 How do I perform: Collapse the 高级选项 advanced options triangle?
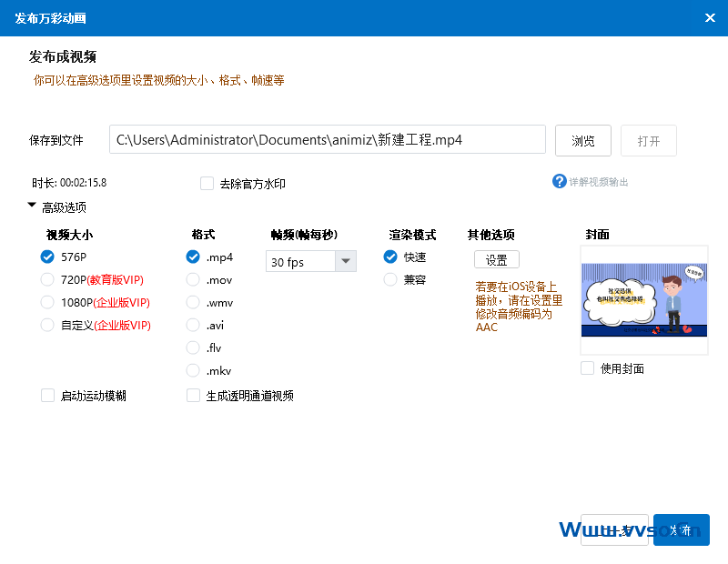(33, 207)
